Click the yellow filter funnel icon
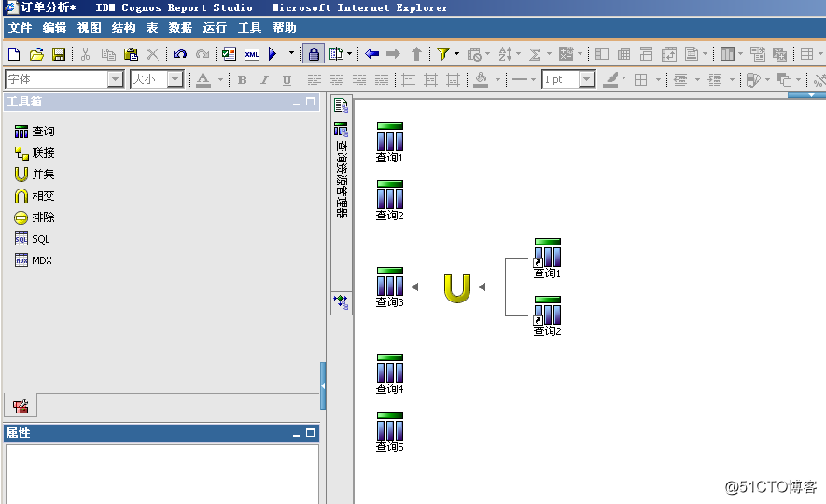 point(443,54)
